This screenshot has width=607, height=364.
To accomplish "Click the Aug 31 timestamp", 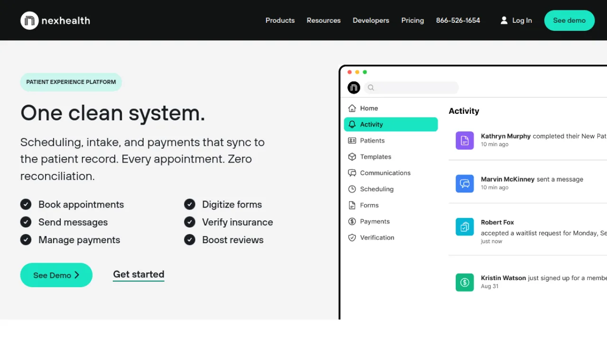I will [x=489, y=286].
